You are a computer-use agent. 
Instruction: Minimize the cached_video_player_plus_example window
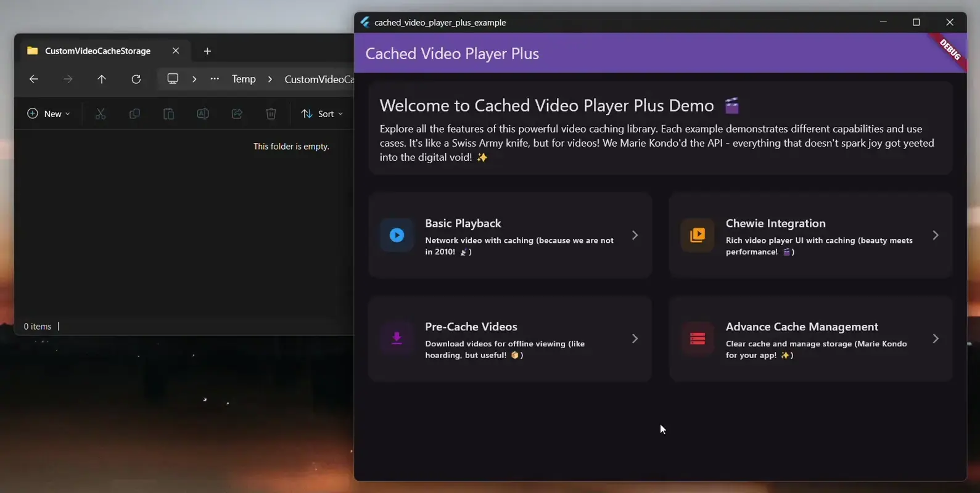[x=883, y=22]
